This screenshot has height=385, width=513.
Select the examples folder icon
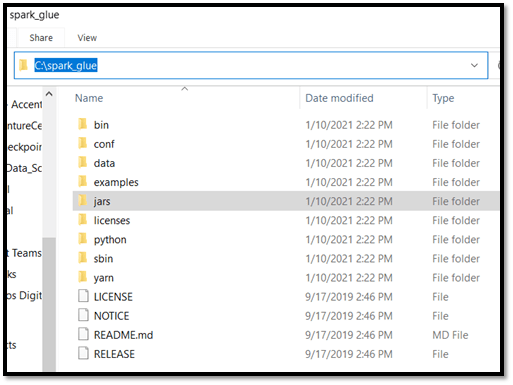pyautogui.click(x=83, y=181)
